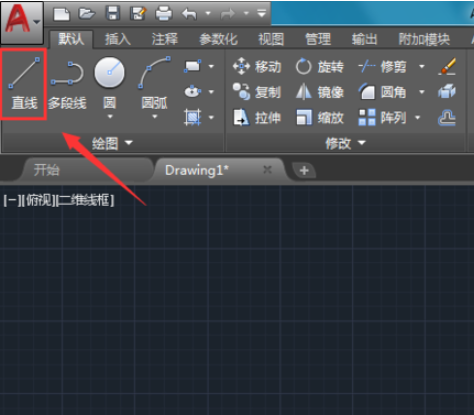Click the Save icon in quick access toolbar
This screenshot has width=474, height=415.
[113, 14]
